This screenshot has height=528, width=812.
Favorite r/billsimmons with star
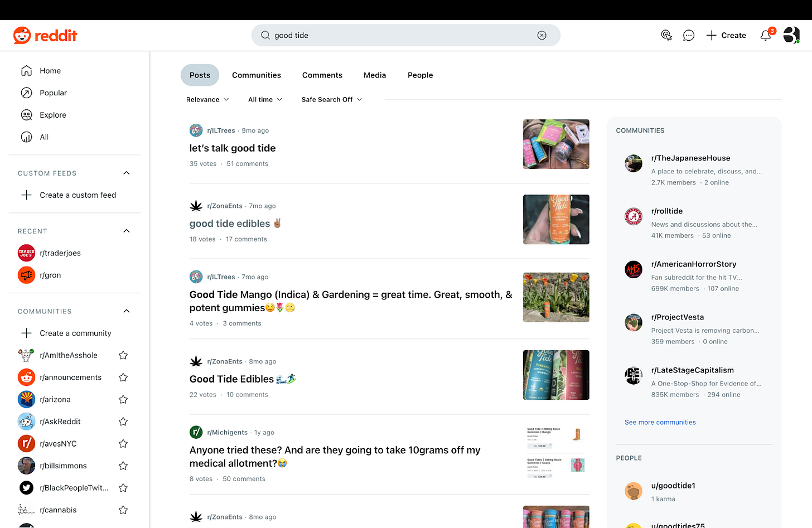coord(123,466)
